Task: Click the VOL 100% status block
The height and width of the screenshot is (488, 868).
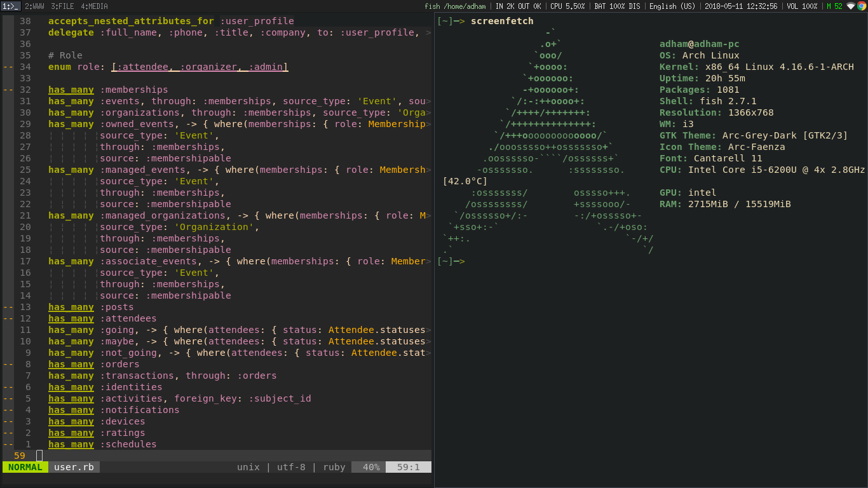Action: 802,6
